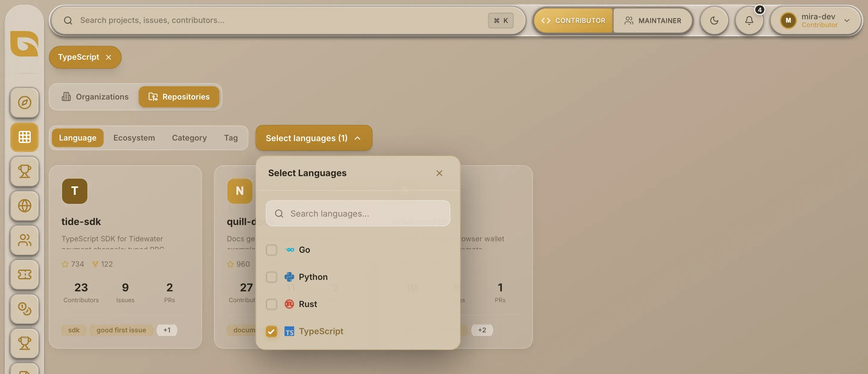The width and height of the screenshot is (868, 374).
Task: Click the sdk tag on tide-sdk
Action: click(x=74, y=330)
